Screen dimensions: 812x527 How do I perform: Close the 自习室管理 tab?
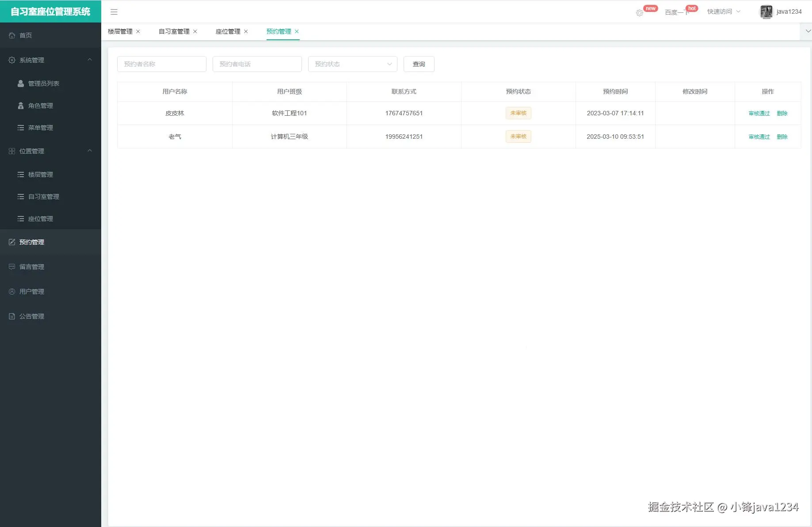tap(195, 31)
